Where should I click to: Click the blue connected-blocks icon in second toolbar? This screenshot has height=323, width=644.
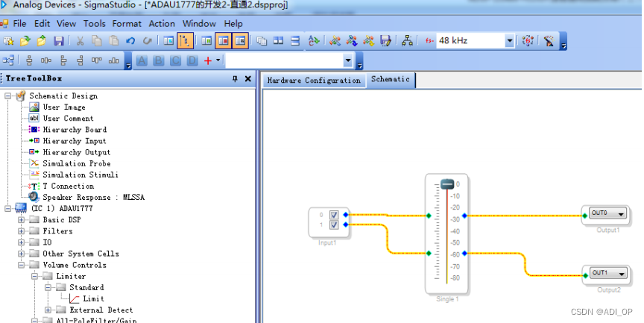(x=8, y=61)
